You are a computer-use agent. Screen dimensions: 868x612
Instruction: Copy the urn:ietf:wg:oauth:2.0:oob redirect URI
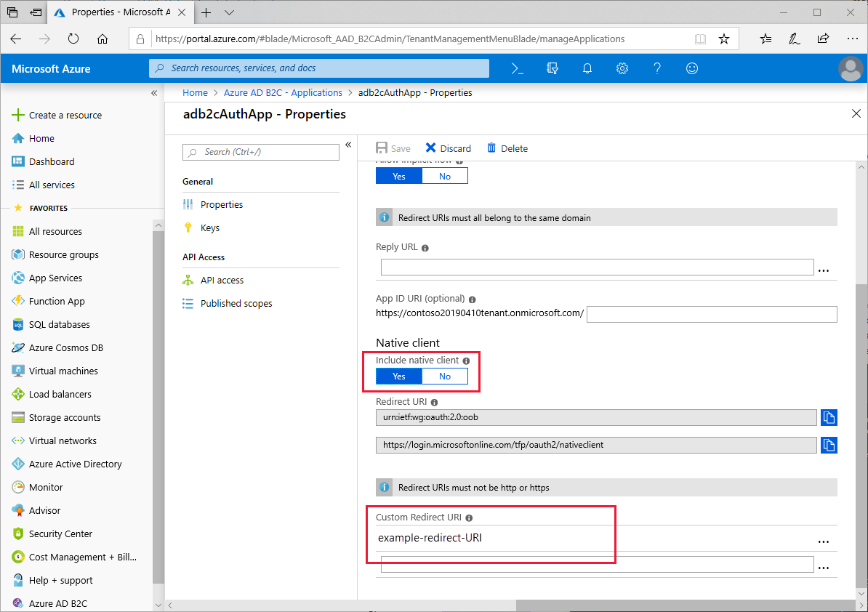pos(829,417)
